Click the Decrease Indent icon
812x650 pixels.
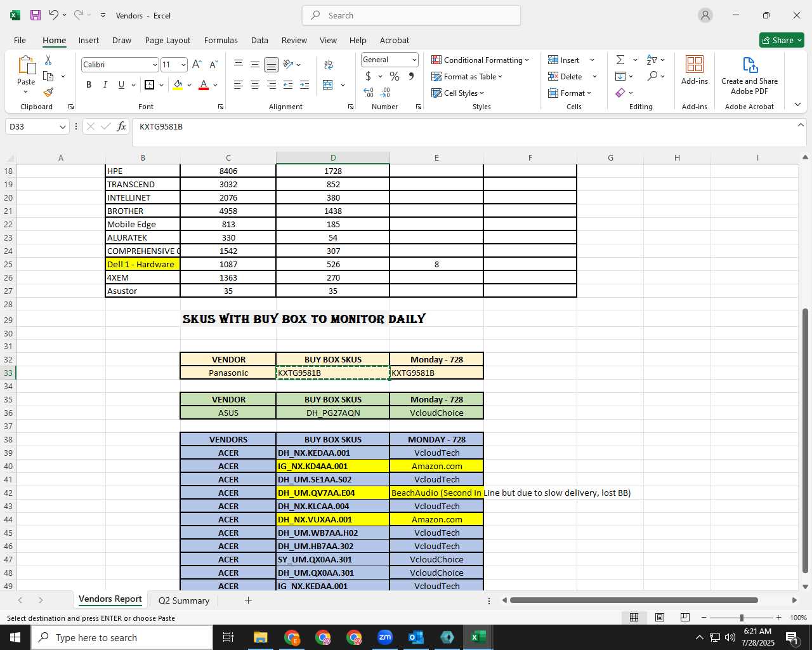pos(288,85)
